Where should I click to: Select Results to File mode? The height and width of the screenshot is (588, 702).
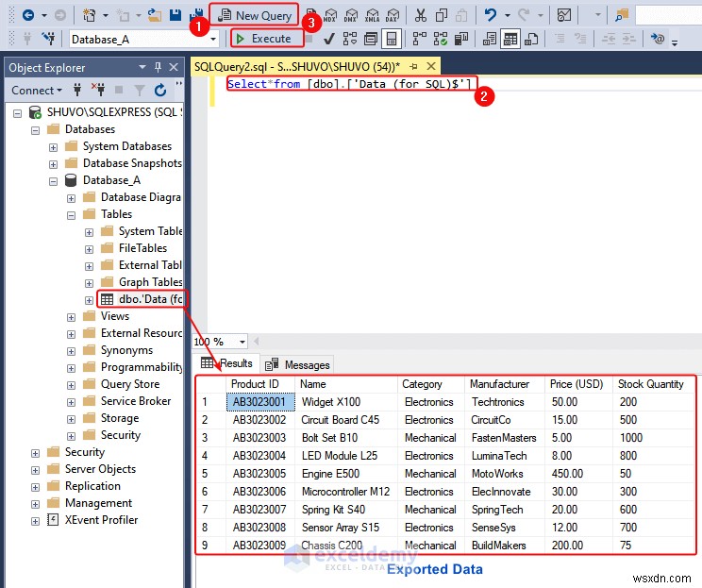click(x=531, y=39)
